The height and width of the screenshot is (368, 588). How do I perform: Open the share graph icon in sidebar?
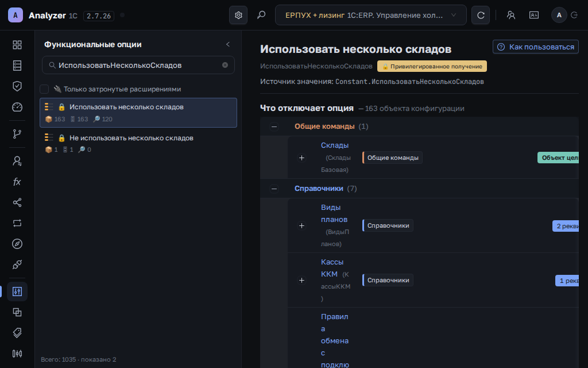[x=17, y=202]
